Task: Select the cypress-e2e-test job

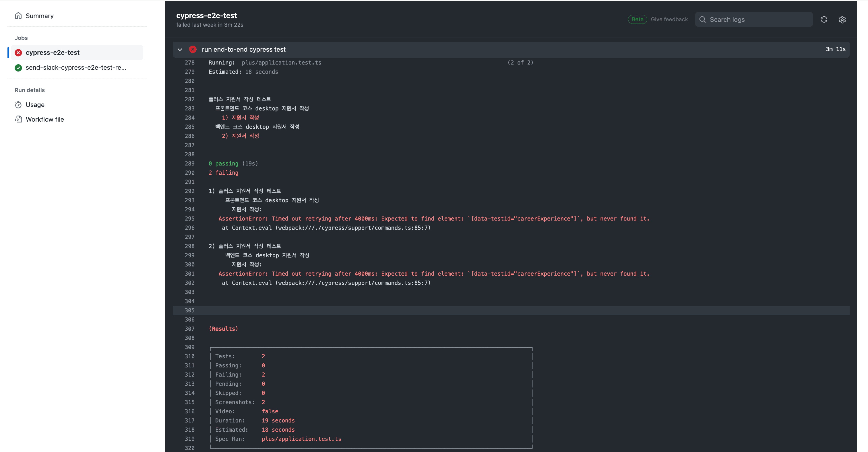Action: click(x=77, y=52)
